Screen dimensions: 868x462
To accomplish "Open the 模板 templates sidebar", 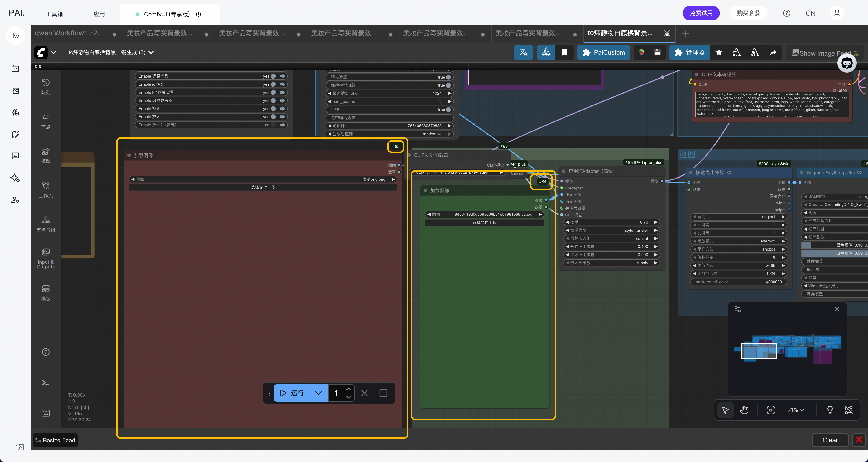I will tap(46, 293).
